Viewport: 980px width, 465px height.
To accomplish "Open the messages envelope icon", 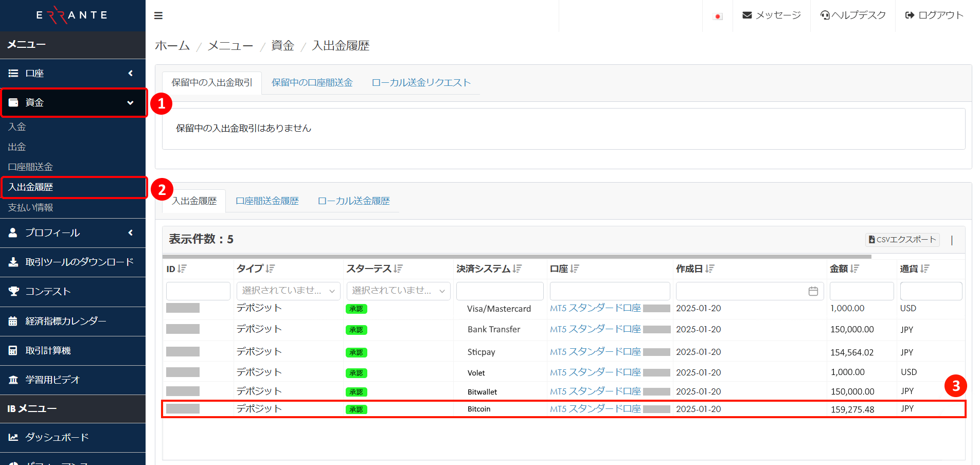I will pyautogui.click(x=747, y=15).
